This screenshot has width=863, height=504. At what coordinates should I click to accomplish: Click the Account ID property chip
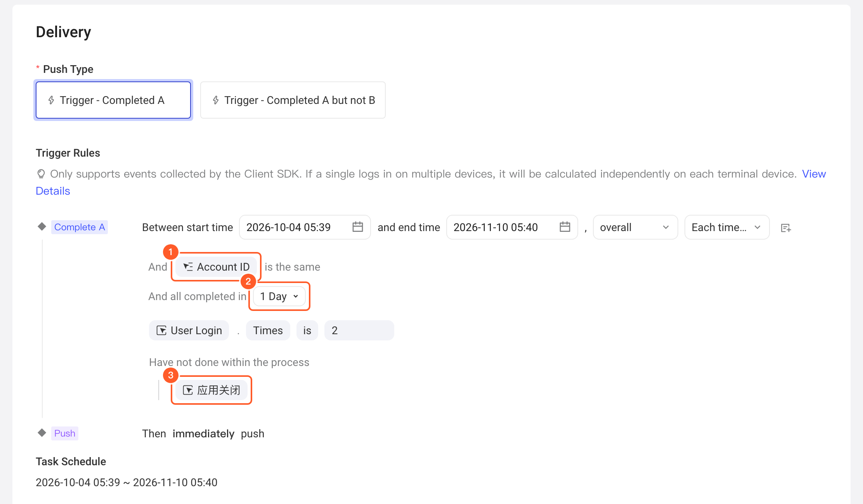pyautogui.click(x=216, y=267)
